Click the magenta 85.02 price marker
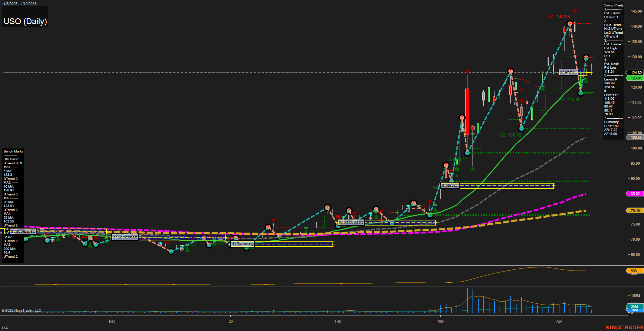The image size is (644, 331). tap(635, 194)
